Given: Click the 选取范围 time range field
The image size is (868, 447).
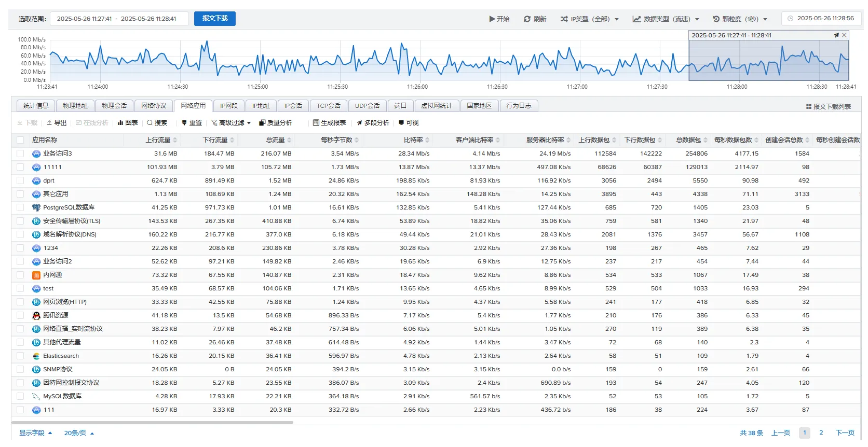Looking at the screenshot, I should (x=119, y=19).
